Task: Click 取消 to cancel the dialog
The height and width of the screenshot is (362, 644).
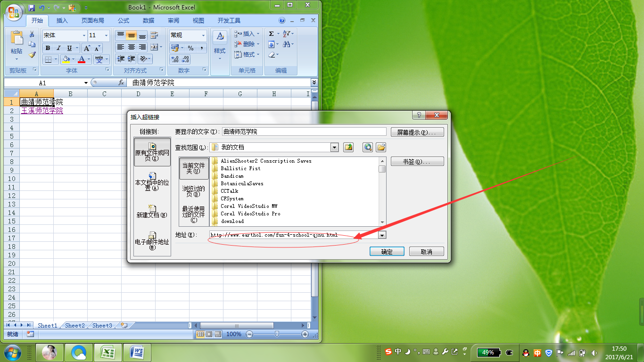Action: point(427,251)
